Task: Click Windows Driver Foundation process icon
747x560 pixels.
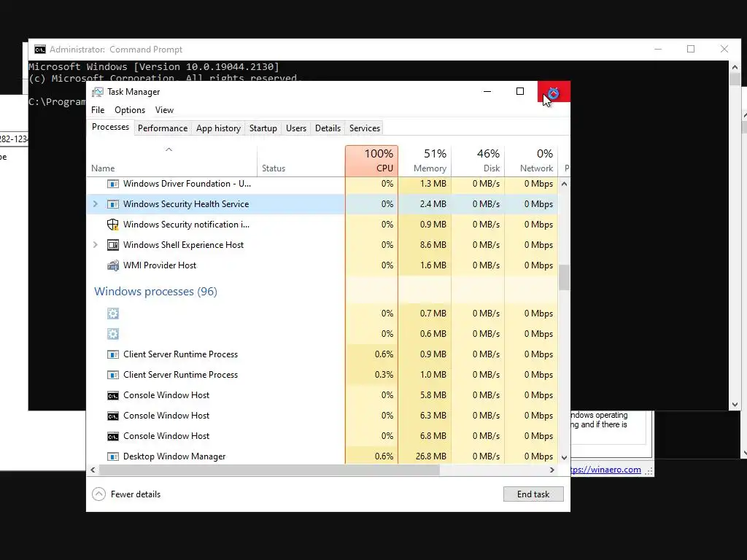Action: point(113,184)
